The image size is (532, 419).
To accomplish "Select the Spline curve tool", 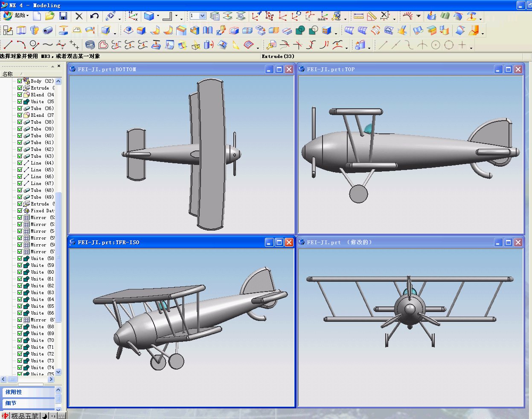I will point(48,44).
